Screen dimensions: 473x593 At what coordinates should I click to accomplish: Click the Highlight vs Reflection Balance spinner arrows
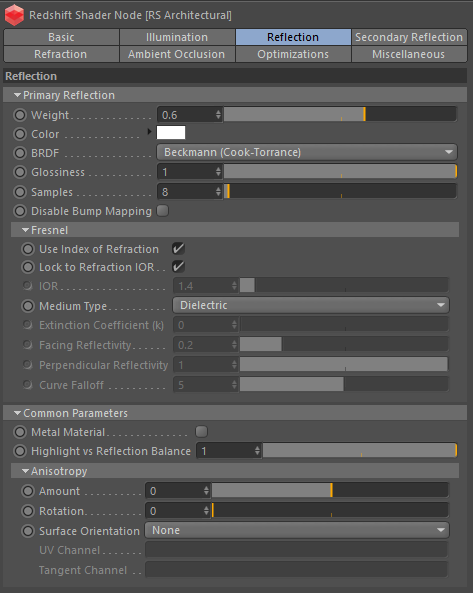tap(257, 450)
